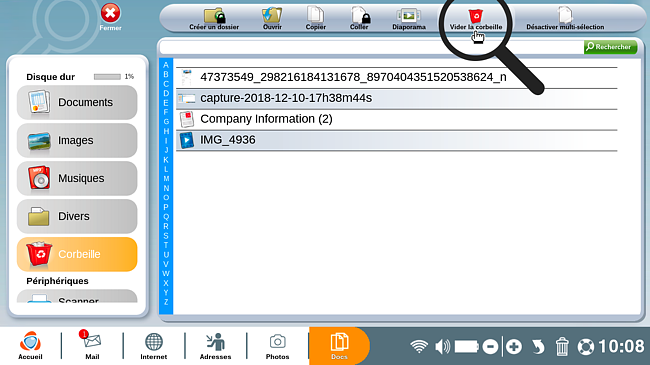Open Adresses in the bottom bar
This screenshot has width=650, height=365.
point(216,346)
